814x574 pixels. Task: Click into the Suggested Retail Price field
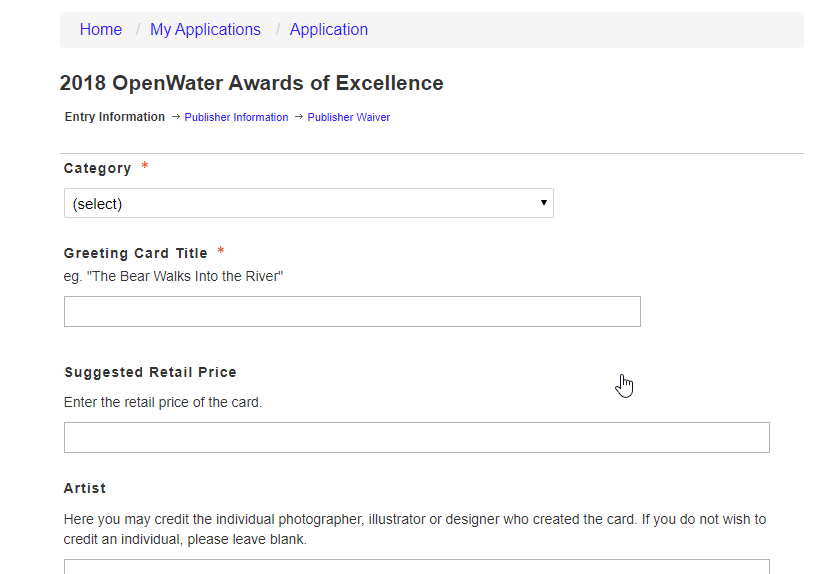[417, 438]
